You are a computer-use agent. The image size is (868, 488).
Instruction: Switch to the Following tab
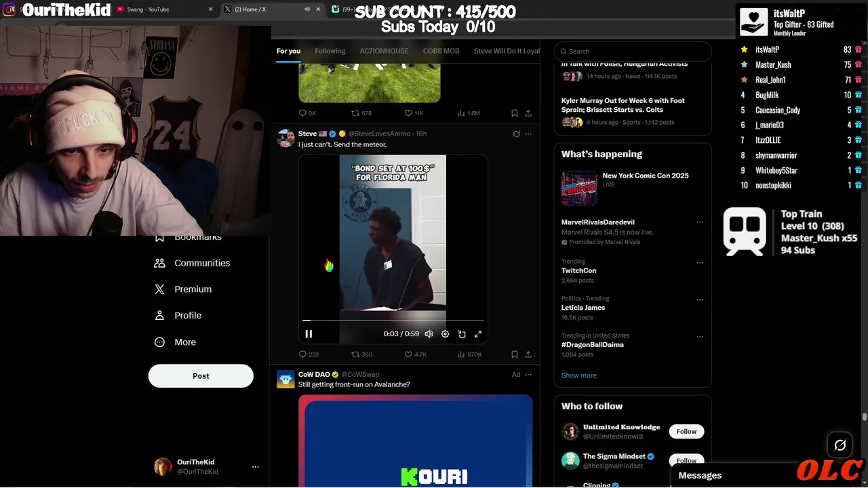click(330, 51)
